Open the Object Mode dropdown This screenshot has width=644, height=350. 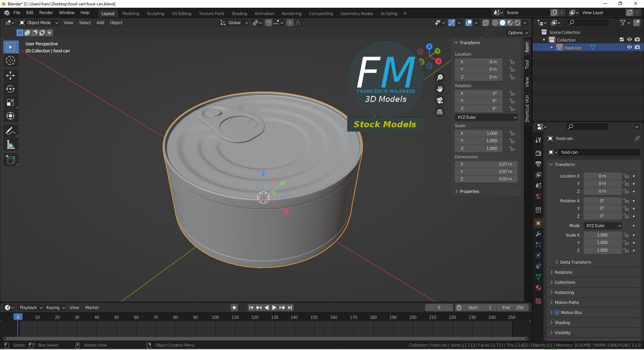(39, 23)
